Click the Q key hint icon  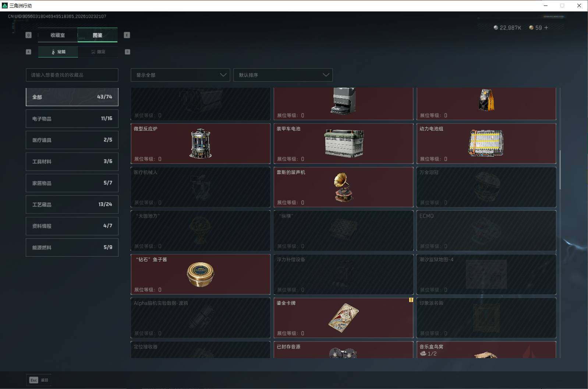click(28, 35)
